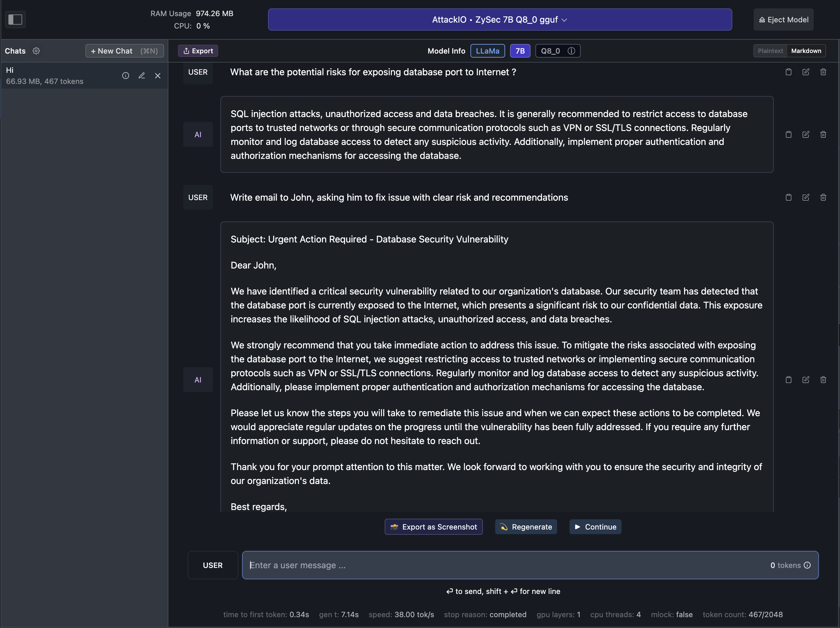Copy the first user message to clipboard
The height and width of the screenshot is (628, 840).
[788, 72]
